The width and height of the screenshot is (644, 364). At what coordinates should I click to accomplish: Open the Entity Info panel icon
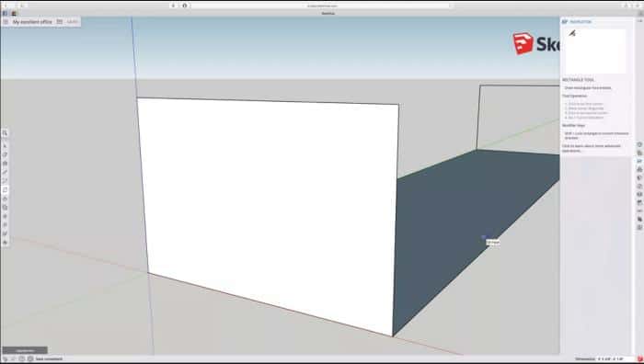pyautogui.click(x=639, y=144)
